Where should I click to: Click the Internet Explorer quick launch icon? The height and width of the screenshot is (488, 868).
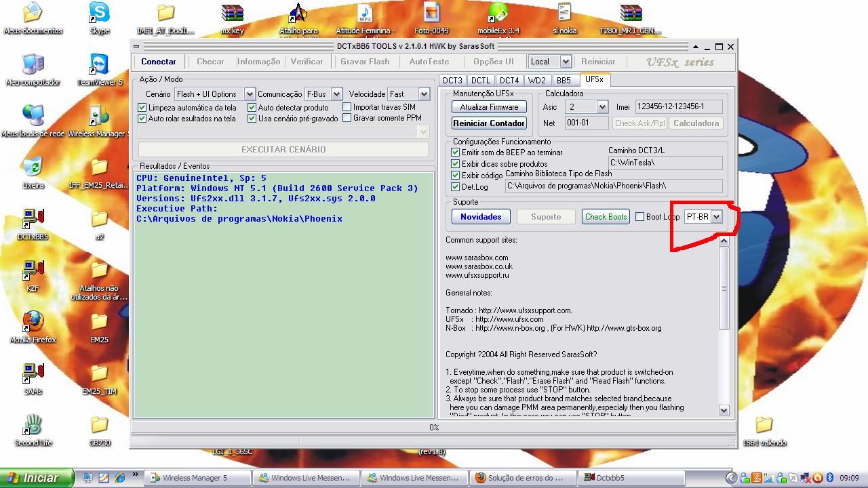120,478
